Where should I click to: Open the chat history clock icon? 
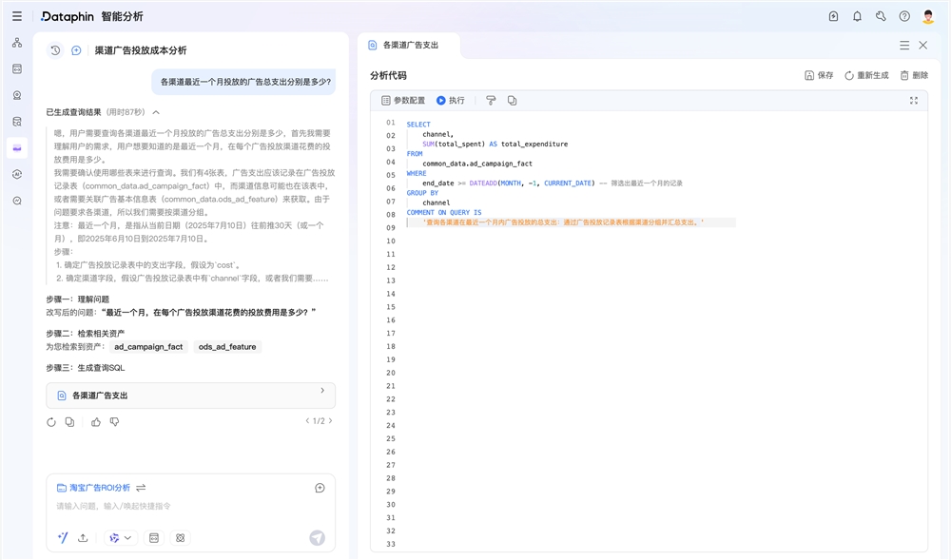pos(55,50)
